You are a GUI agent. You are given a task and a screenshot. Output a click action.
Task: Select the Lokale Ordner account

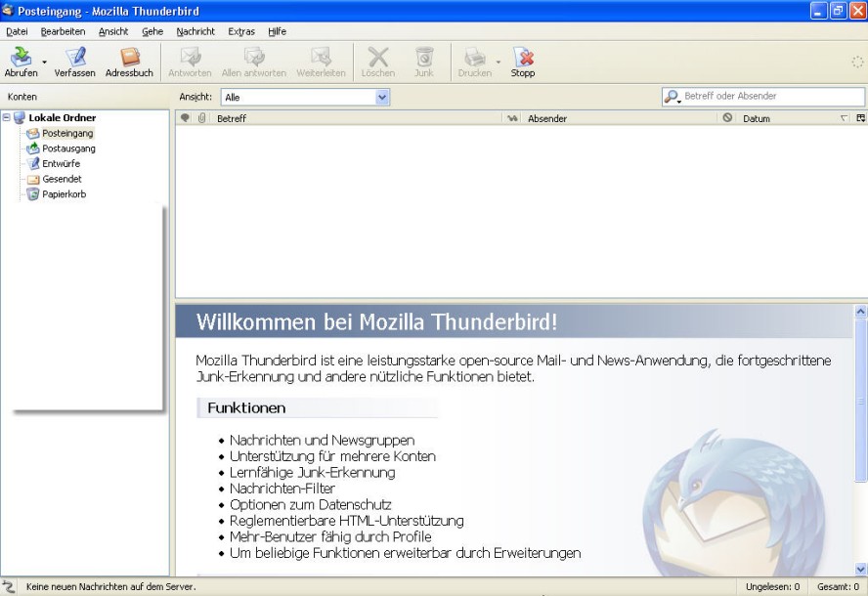[x=62, y=118]
